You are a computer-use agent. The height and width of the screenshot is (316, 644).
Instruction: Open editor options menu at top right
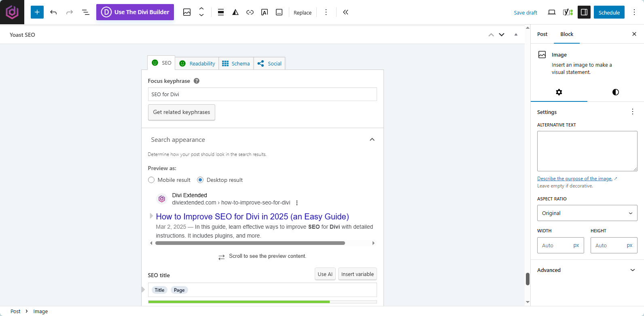tap(634, 12)
